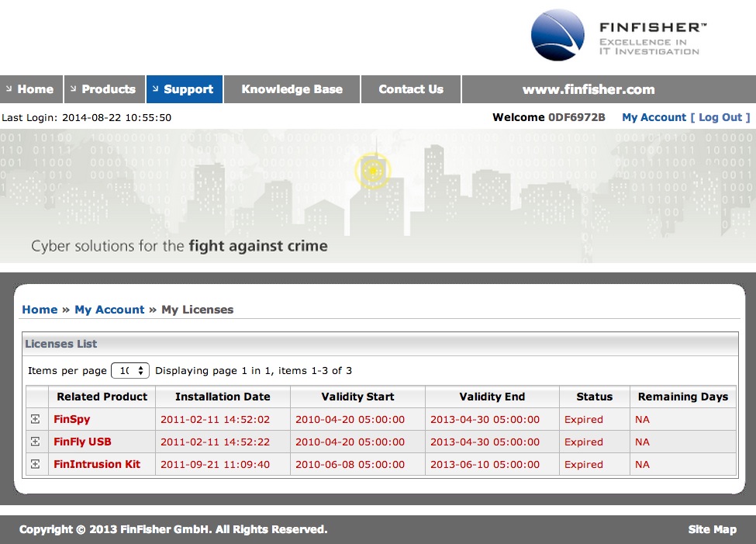
Task: Open the Products navigation menu
Action: click(105, 89)
